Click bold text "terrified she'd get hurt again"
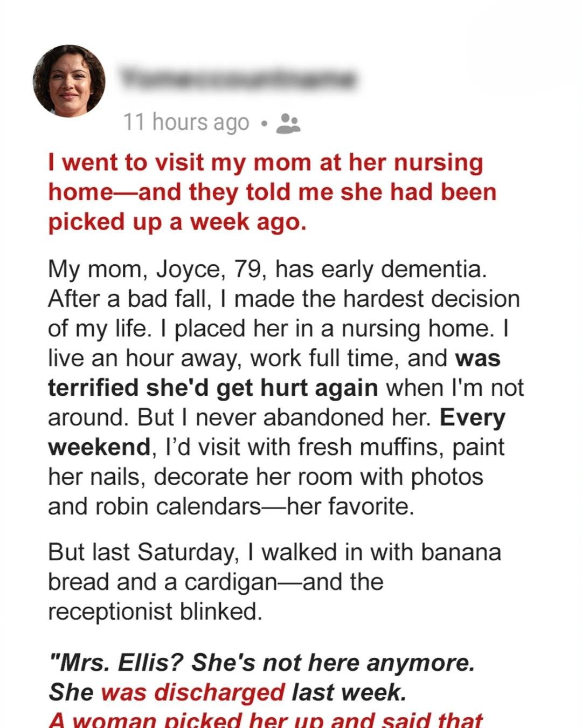The height and width of the screenshot is (728, 582). point(212,388)
